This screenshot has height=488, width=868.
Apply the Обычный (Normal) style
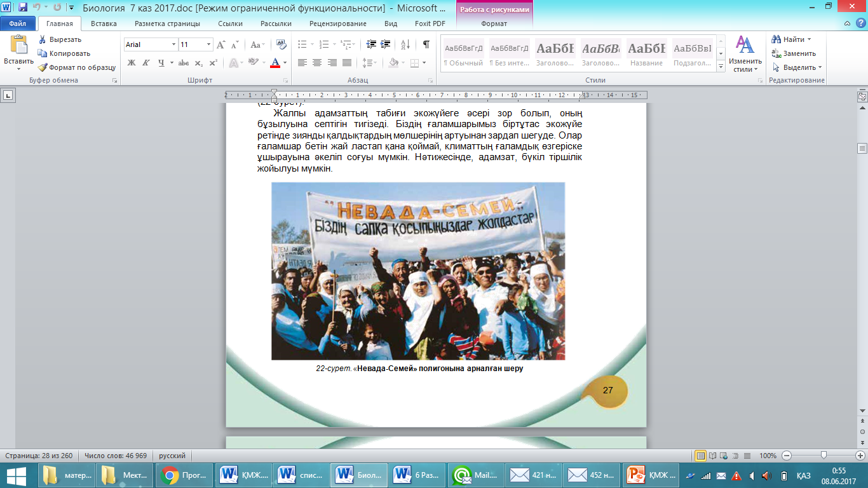(463, 54)
